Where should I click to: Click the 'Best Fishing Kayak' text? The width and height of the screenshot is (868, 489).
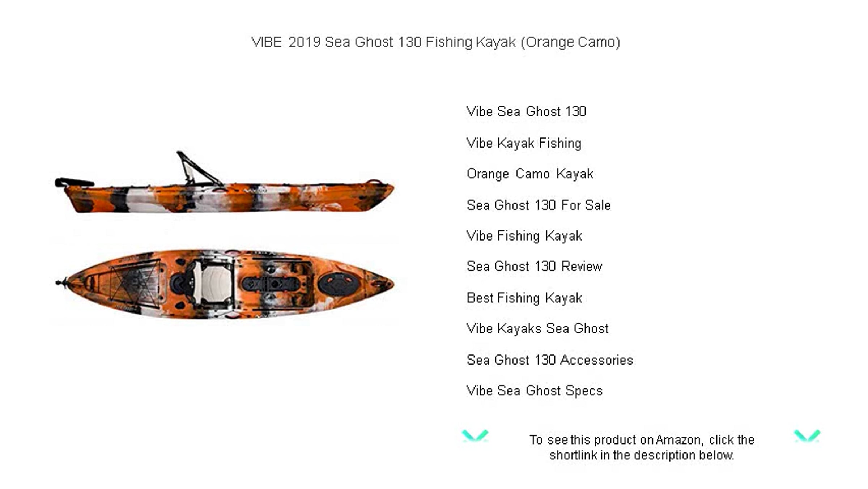[524, 298]
